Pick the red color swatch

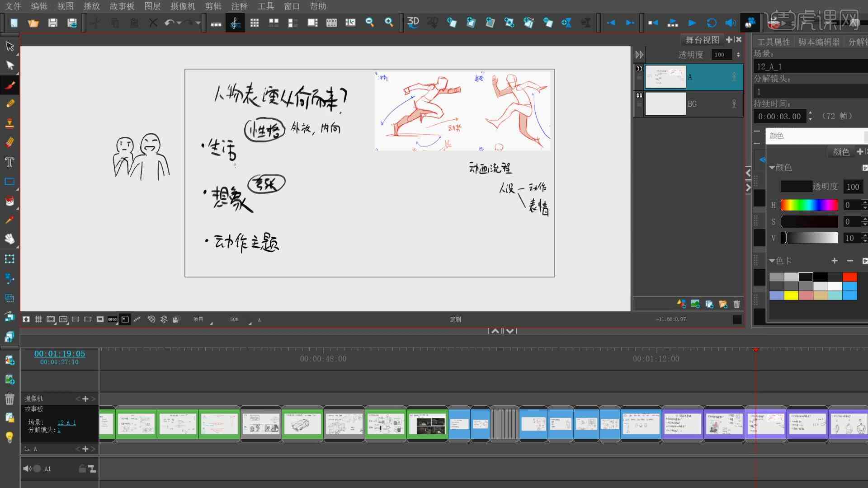(850, 277)
